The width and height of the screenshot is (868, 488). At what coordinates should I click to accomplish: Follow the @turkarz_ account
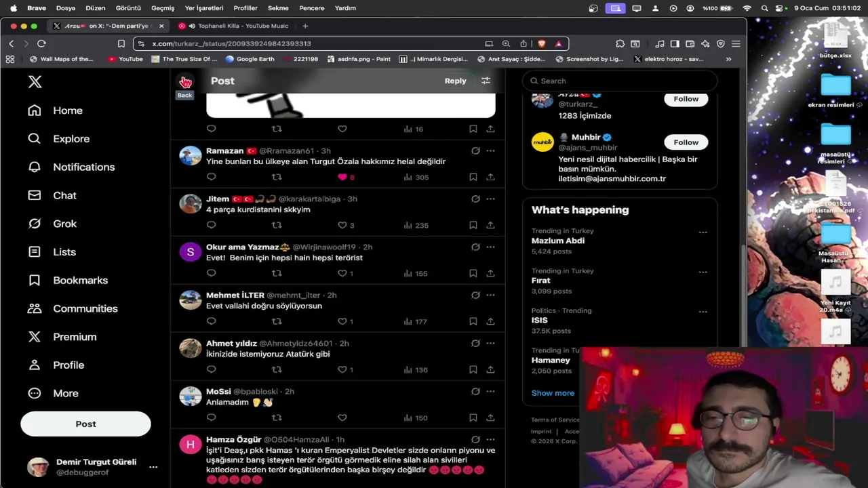686,99
